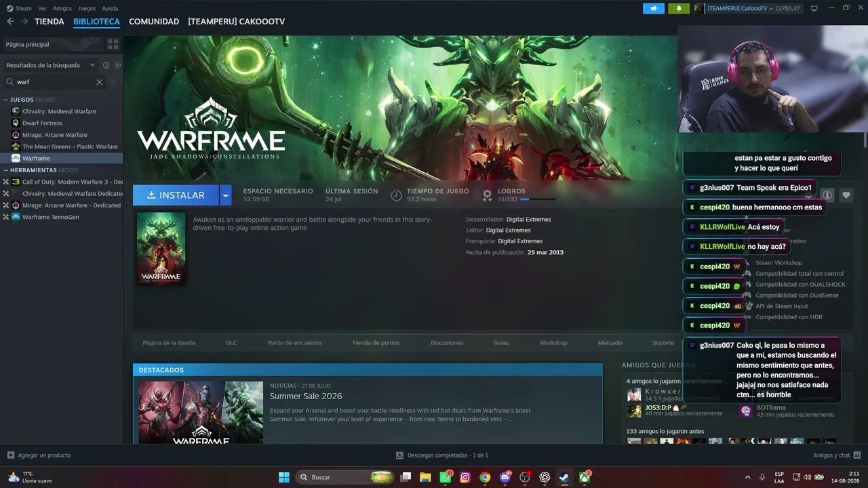
Task: Expand the CaKoooTV account dropdown
Action: [x=771, y=9]
